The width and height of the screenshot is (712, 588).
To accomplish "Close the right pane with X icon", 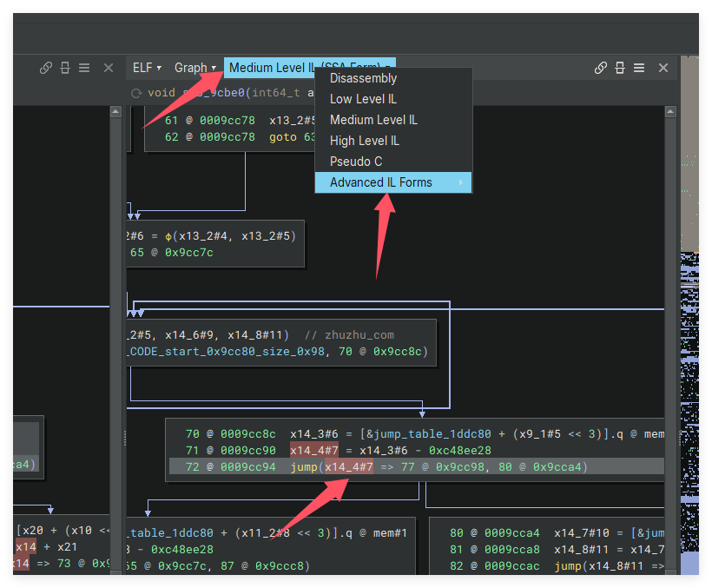I will (x=663, y=68).
